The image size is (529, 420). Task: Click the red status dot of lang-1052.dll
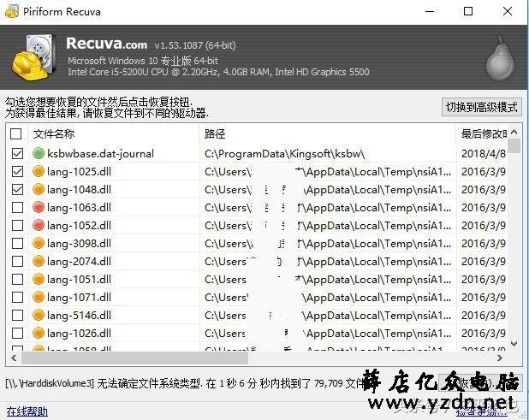point(39,225)
